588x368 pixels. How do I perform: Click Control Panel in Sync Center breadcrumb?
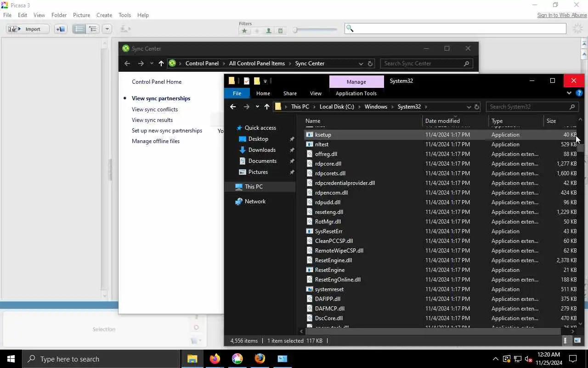tap(202, 63)
